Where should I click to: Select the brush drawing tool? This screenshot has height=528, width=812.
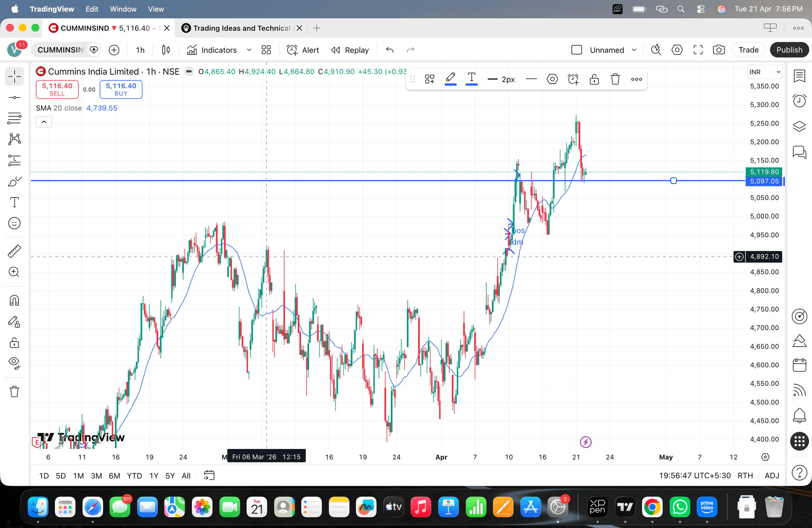coord(14,181)
